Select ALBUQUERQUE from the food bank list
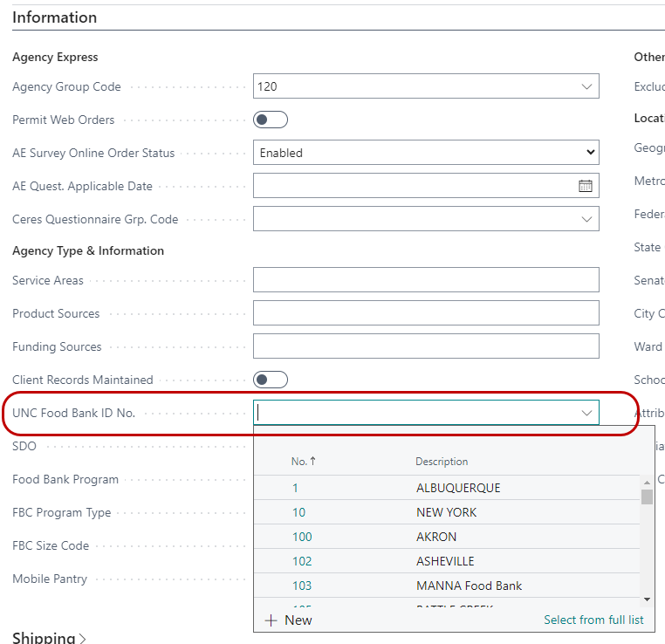The width and height of the screenshot is (665, 644). 458,488
